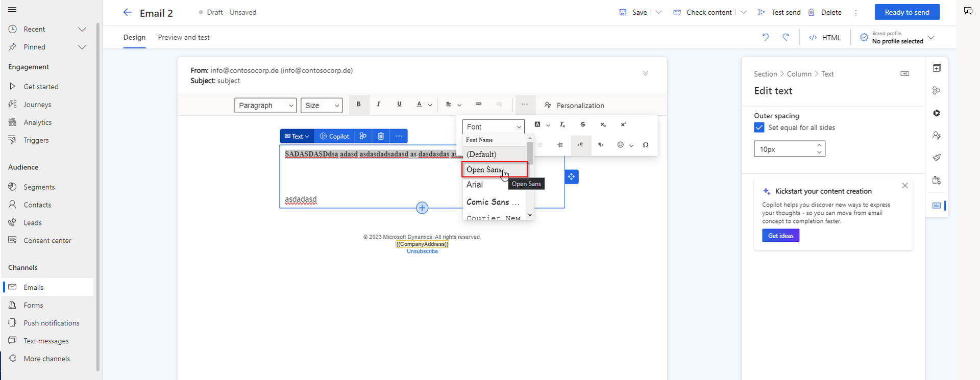The height and width of the screenshot is (380, 980).
Task: Click the Copilot button on text element
Action: [x=334, y=136]
